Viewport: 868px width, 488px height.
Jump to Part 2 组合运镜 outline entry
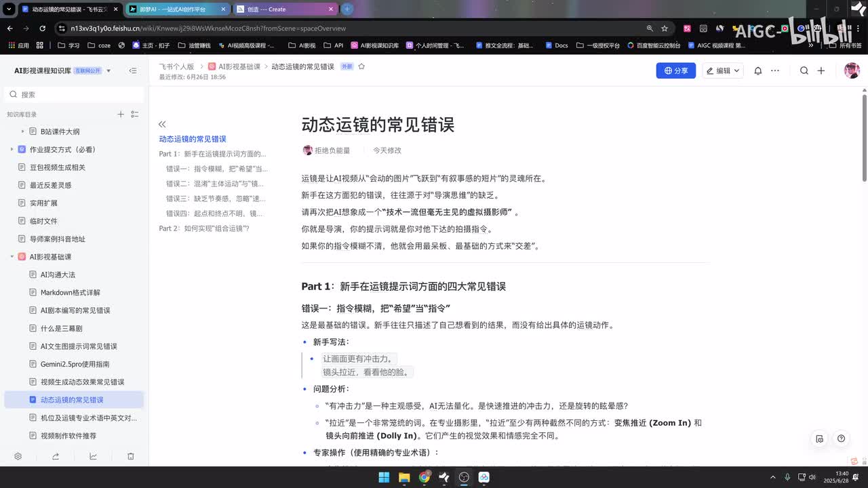point(204,228)
